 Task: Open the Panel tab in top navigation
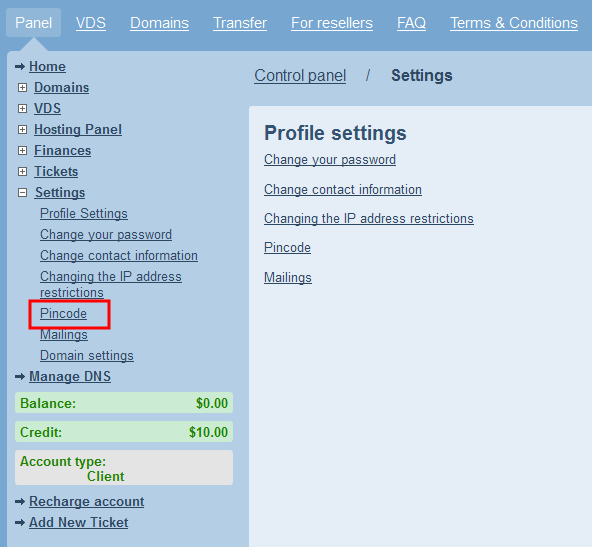34,23
